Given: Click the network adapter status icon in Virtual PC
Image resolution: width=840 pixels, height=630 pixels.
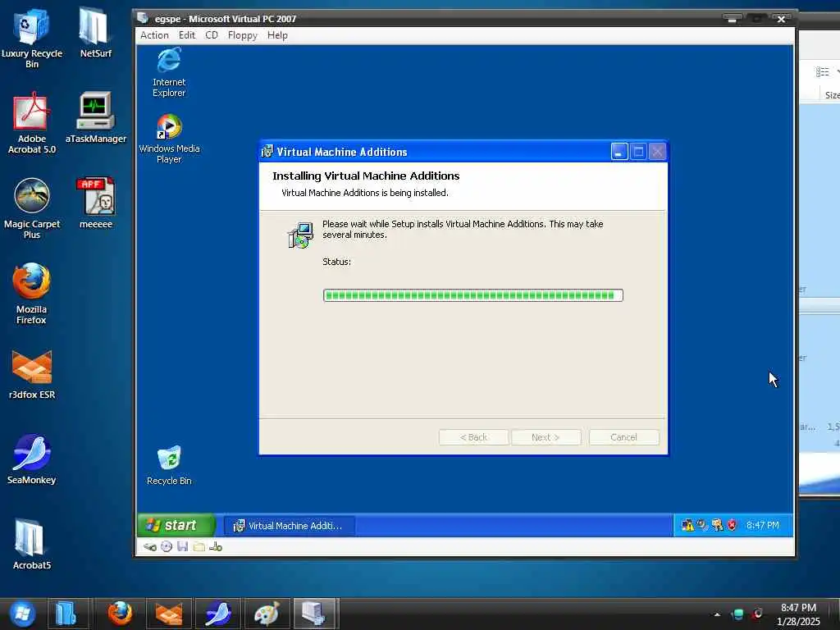Looking at the screenshot, I should point(216,546).
